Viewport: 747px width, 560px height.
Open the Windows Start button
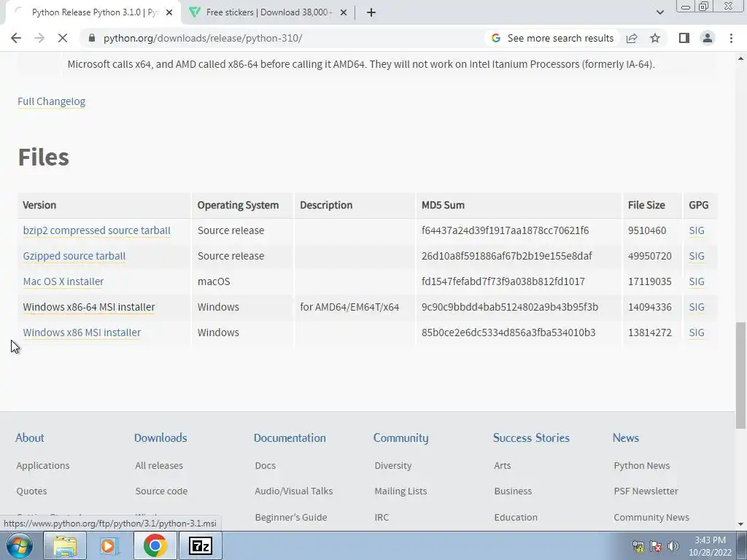click(x=18, y=545)
